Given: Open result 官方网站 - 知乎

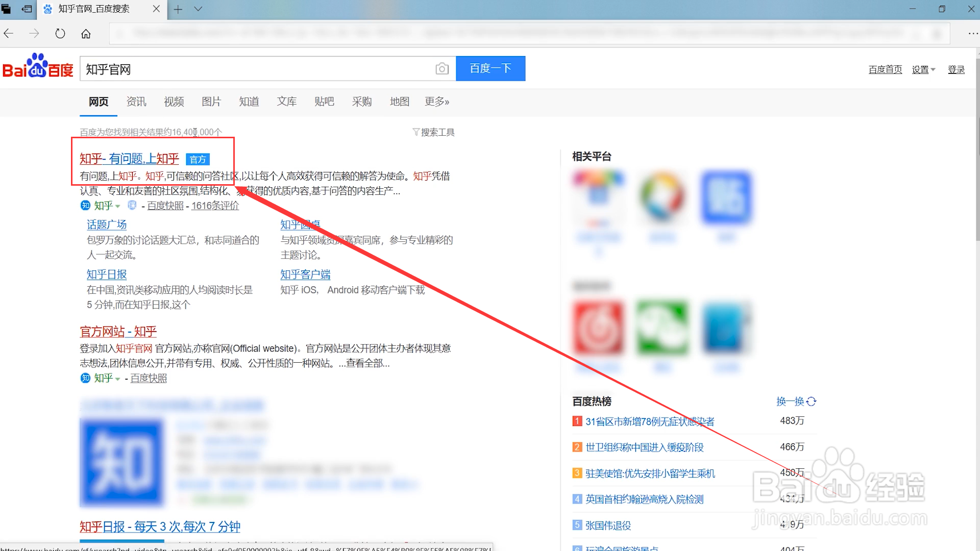Looking at the screenshot, I should pyautogui.click(x=118, y=332).
